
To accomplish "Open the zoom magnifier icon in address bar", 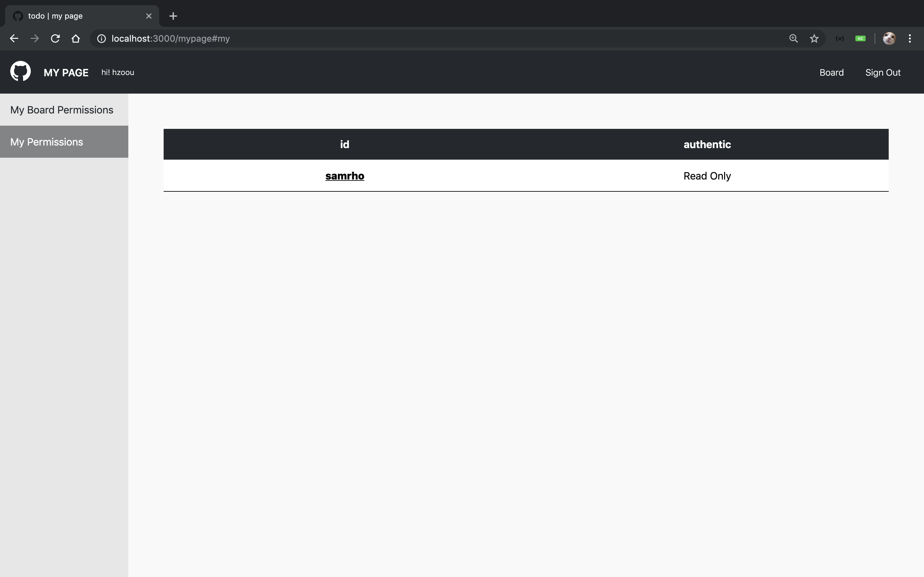I will (793, 38).
